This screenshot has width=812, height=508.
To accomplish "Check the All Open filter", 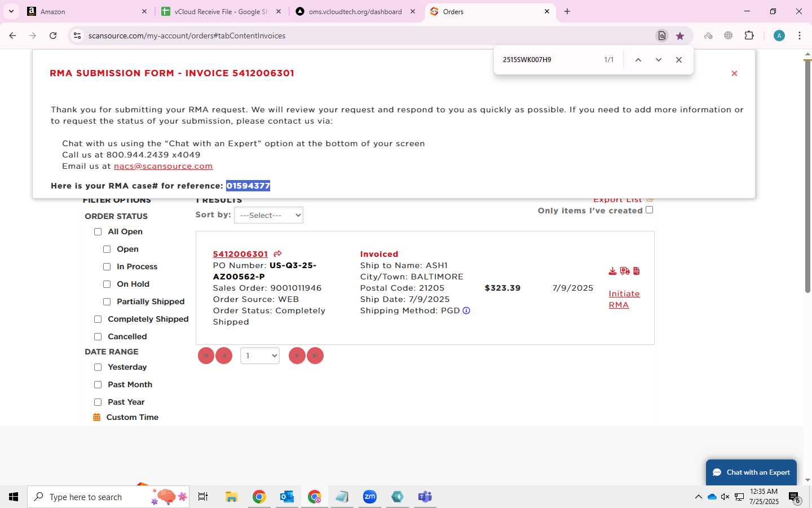I will (x=98, y=231).
